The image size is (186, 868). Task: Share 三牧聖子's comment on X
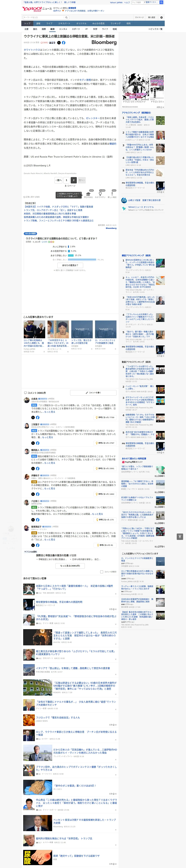tap(33, 443)
